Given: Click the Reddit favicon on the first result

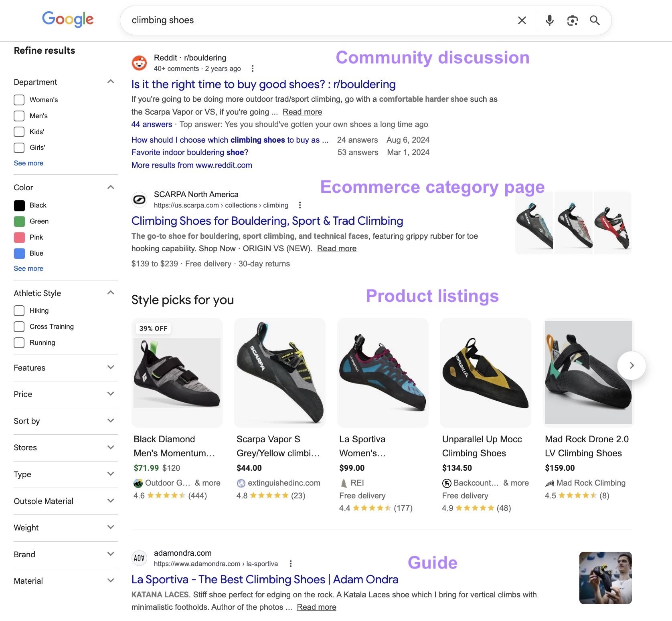Looking at the screenshot, I should click(x=139, y=63).
